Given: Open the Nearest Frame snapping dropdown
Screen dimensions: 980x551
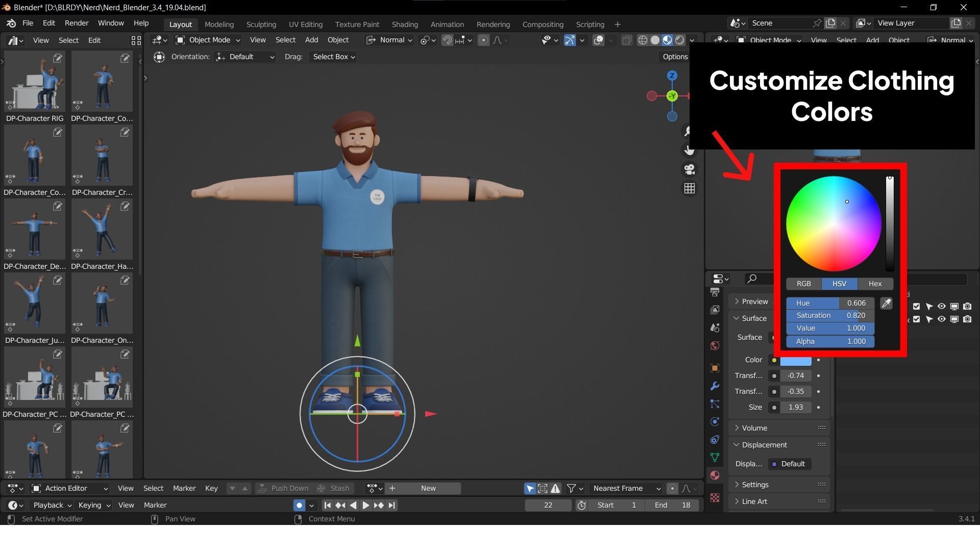Looking at the screenshot, I should click(x=626, y=489).
